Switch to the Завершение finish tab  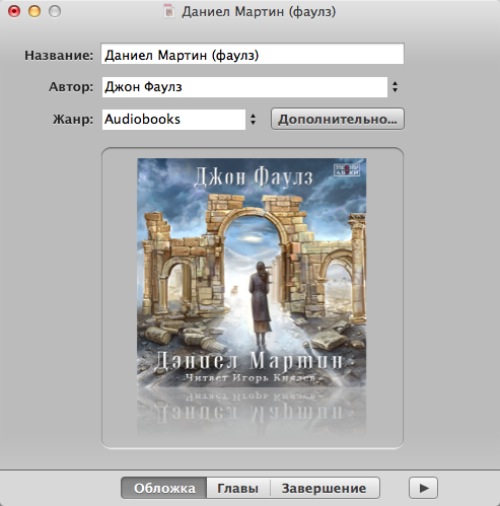(x=324, y=488)
